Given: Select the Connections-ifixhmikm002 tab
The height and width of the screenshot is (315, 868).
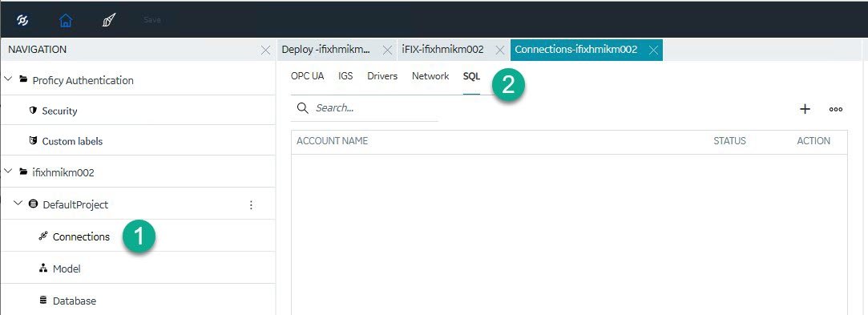Looking at the screenshot, I should click(576, 49).
